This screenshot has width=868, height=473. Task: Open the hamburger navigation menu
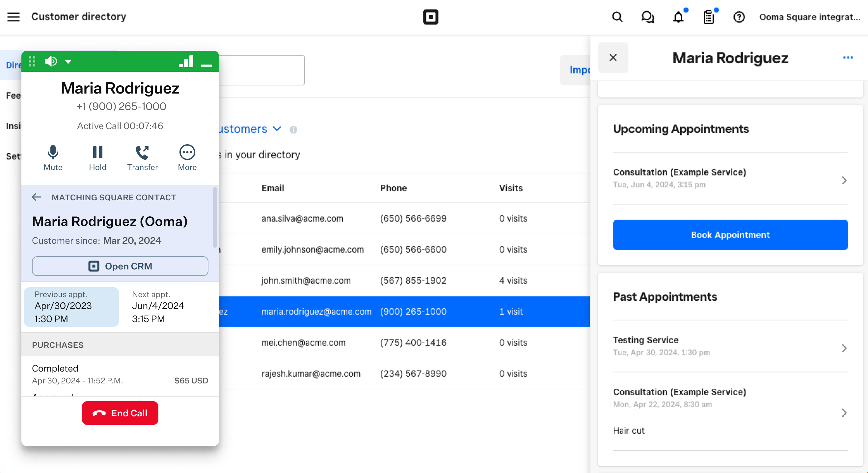[14, 17]
